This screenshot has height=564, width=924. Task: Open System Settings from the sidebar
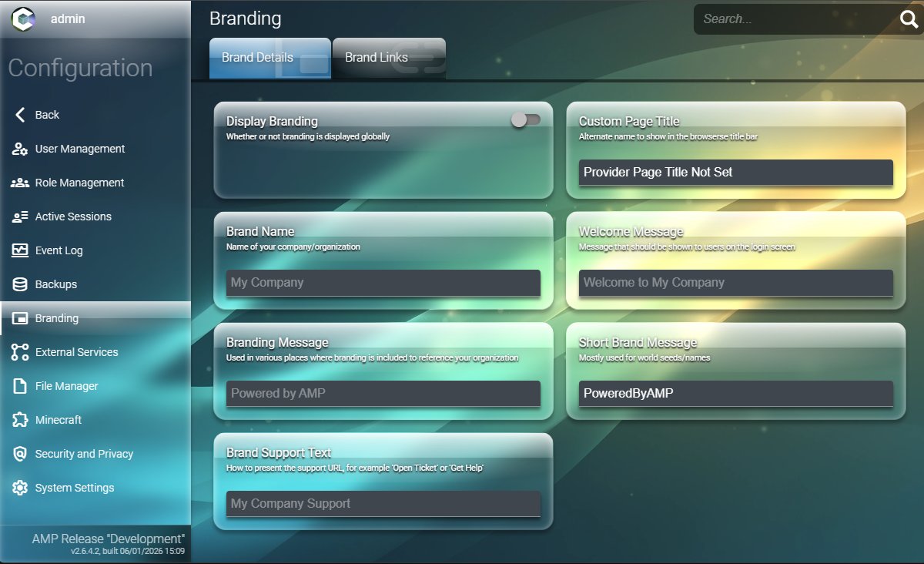pos(95,488)
